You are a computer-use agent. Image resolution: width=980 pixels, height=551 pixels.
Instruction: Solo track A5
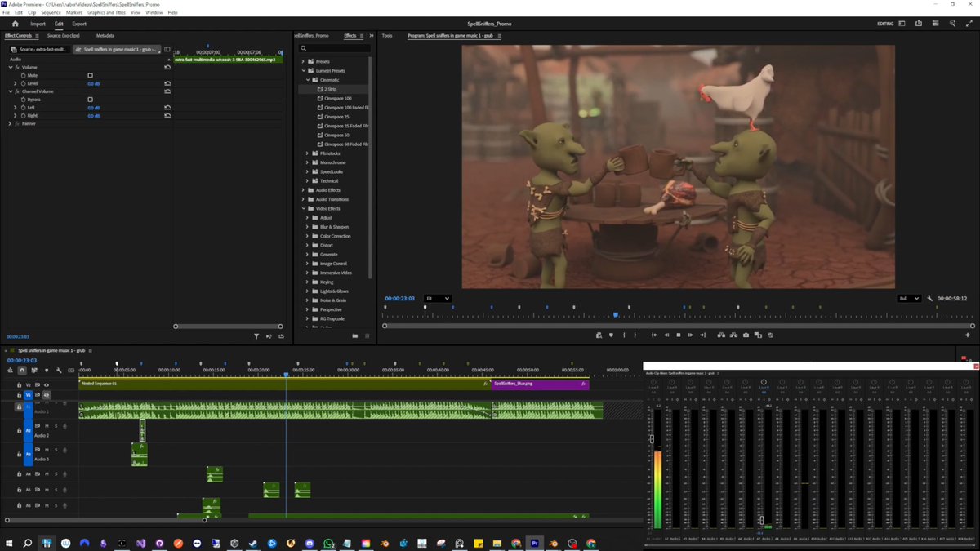click(56, 490)
